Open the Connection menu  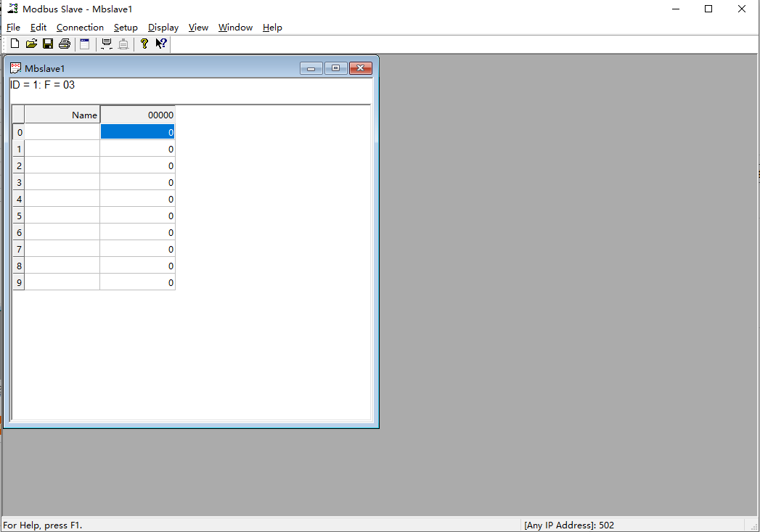tap(80, 28)
